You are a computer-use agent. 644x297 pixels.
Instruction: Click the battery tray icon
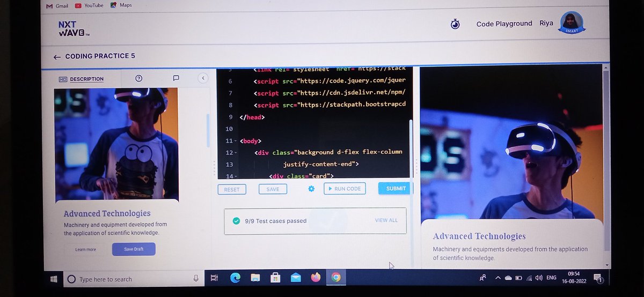click(x=519, y=278)
